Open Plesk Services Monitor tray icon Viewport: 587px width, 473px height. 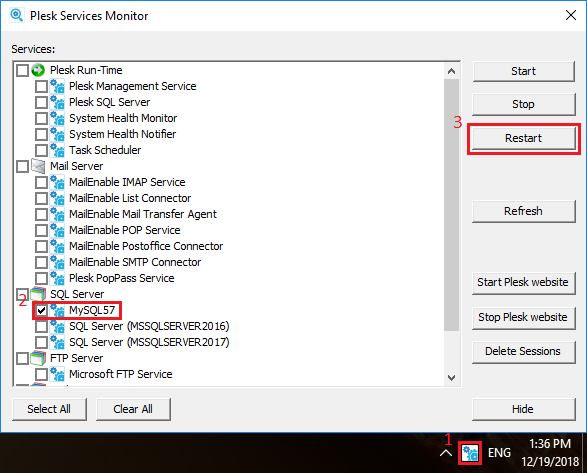470,454
